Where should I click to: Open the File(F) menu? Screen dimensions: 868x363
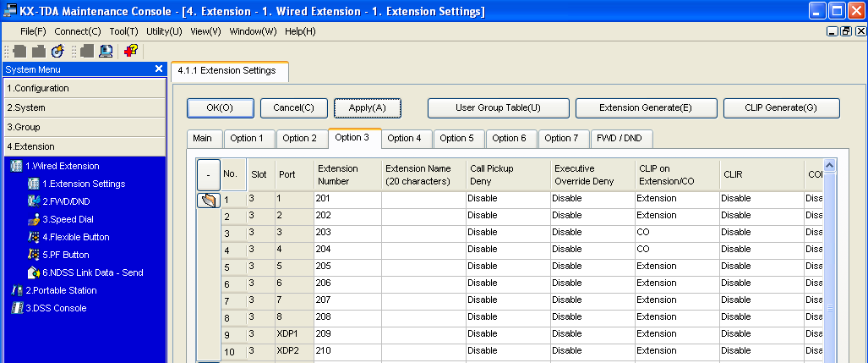pyautogui.click(x=33, y=31)
